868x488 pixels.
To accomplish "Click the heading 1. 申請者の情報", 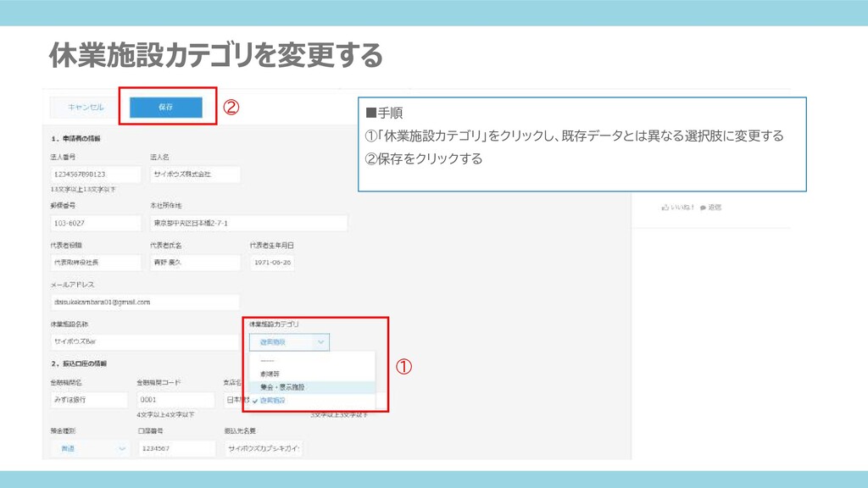I will click(x=75, y=138).
